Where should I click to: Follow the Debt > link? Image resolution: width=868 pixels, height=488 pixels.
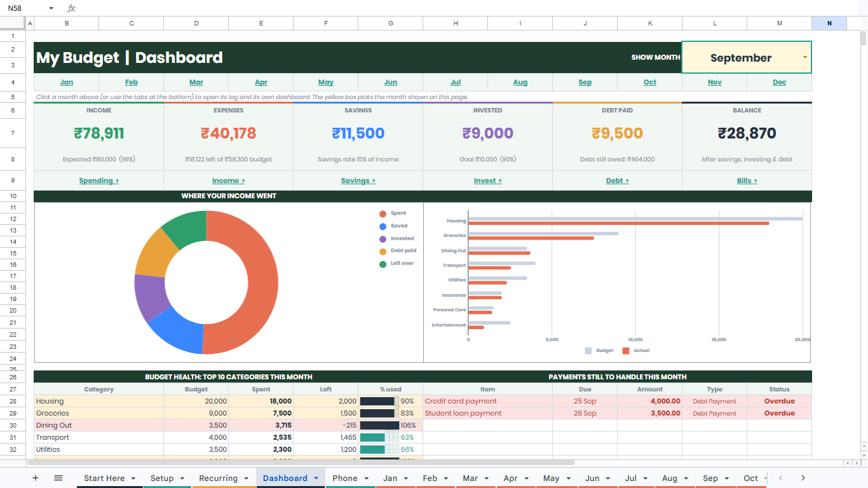coord(618,180)
